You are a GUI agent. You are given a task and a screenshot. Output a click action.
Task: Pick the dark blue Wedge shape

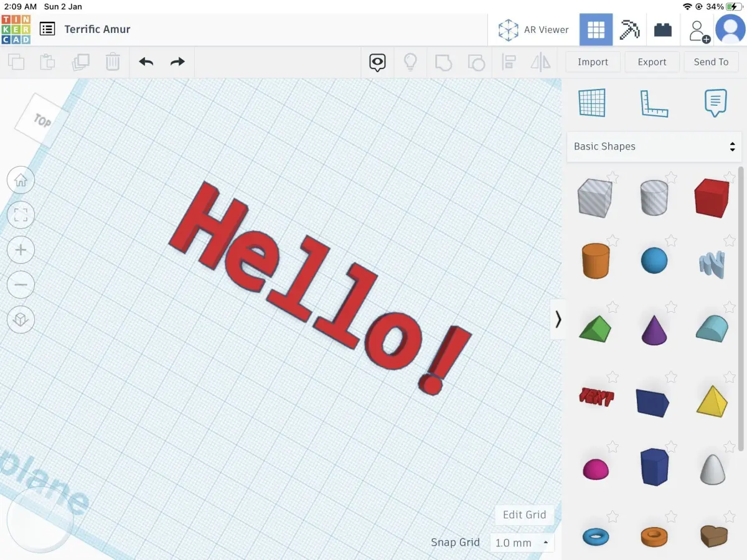[x=652, y=403]
